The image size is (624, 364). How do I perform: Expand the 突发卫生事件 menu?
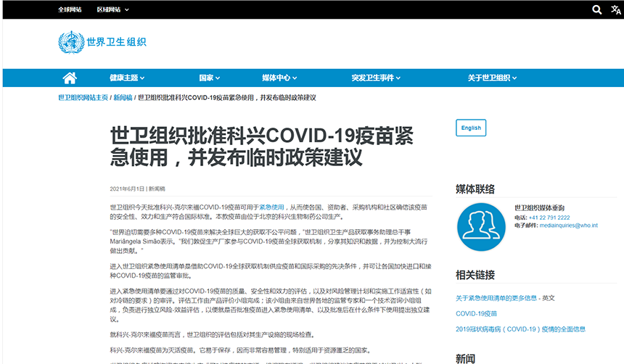[x=376, y=78]
